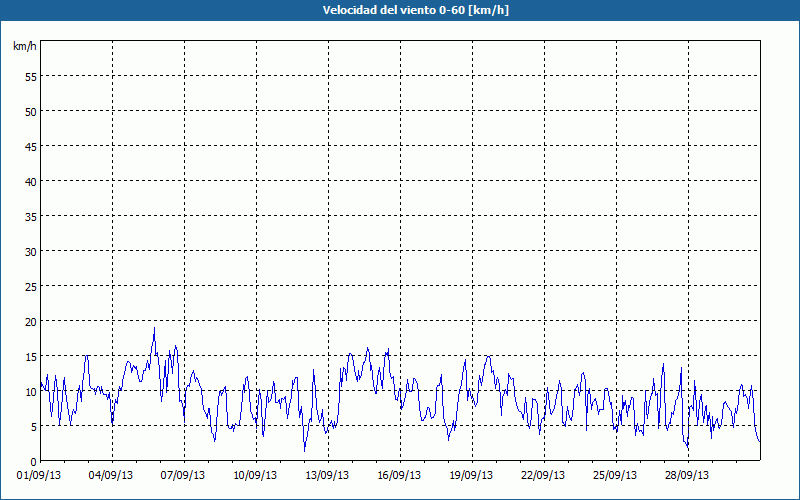Screen dimensions: 800x500
Task: Select date label 19/09/13
Action: (x=471, y=476)
